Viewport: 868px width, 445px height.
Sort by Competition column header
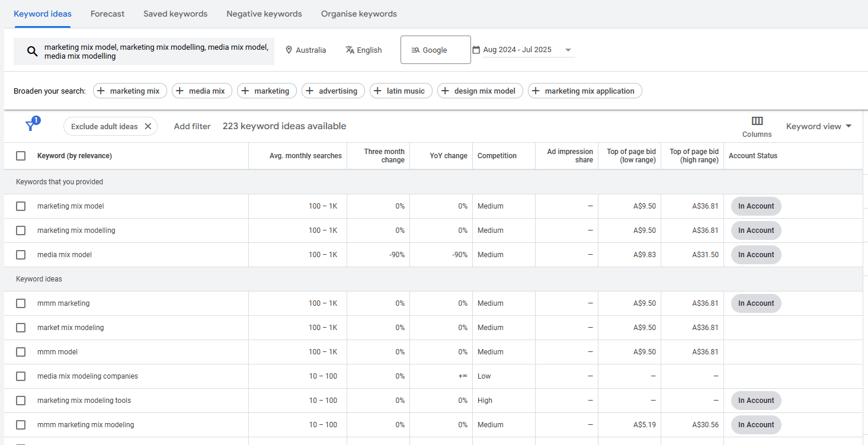click(x=497, y=156)
